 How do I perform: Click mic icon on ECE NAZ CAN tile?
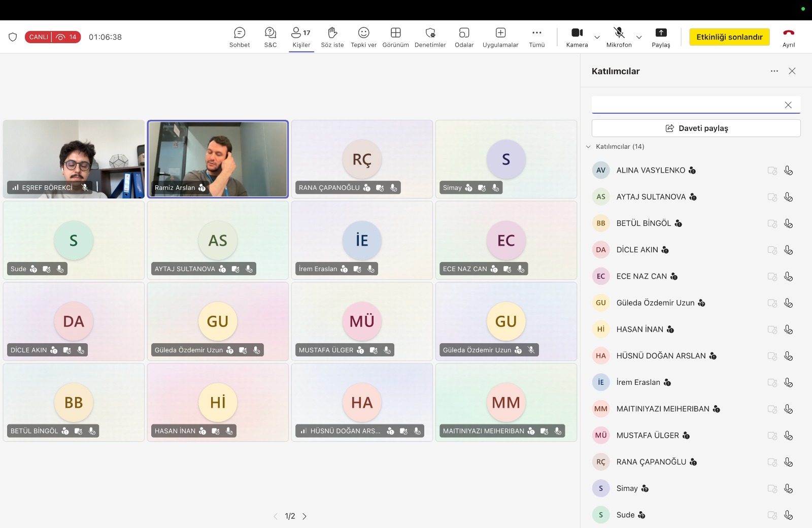(521, 269)
